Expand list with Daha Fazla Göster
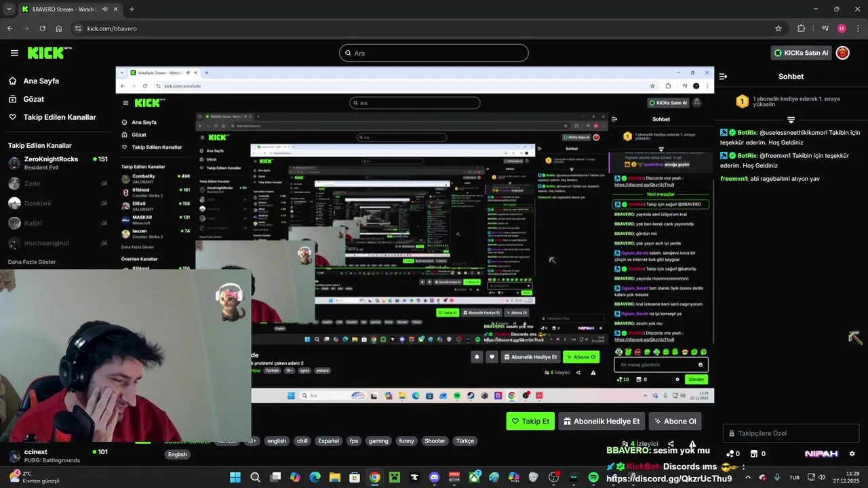The height and width of the screenshot is (488, 868). pyautogui.click(x=32, y=262)
